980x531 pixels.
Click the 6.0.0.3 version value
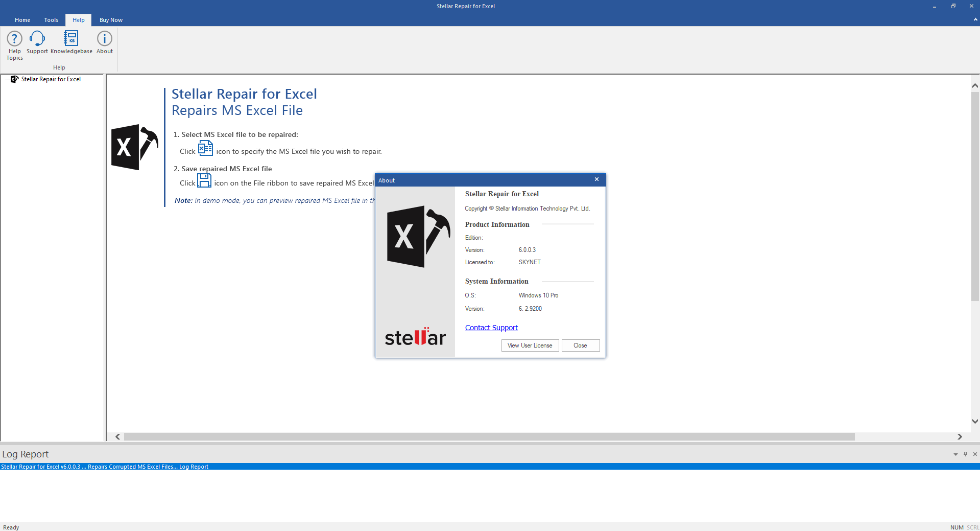[527, 250]
